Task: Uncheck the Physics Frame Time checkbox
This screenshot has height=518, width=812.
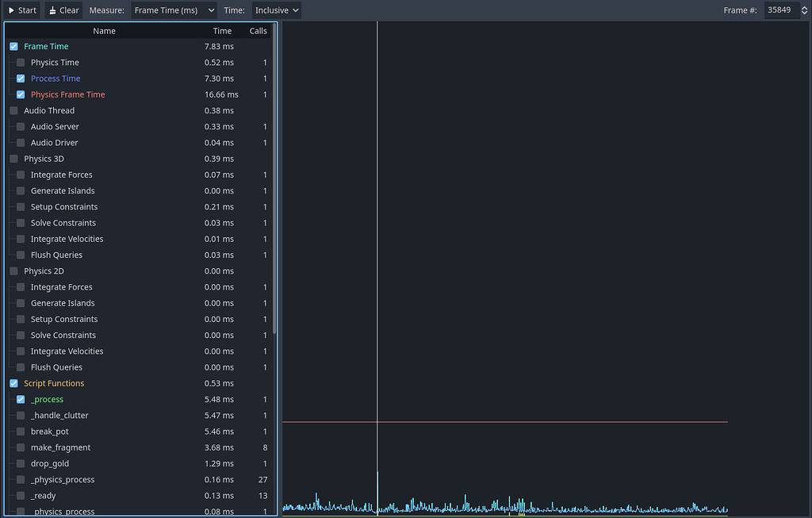Action: [x=21, y=94]
